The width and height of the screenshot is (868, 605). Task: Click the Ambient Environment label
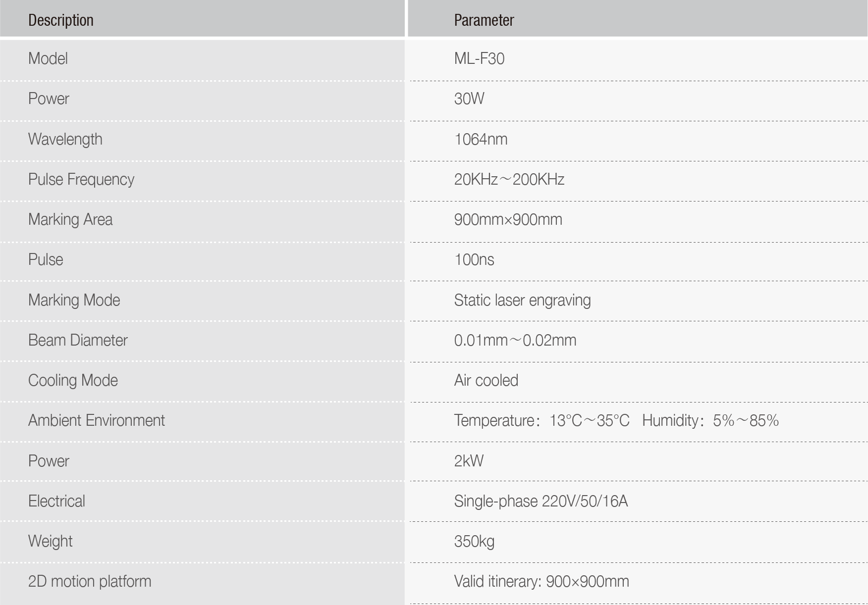pos(97,420)
